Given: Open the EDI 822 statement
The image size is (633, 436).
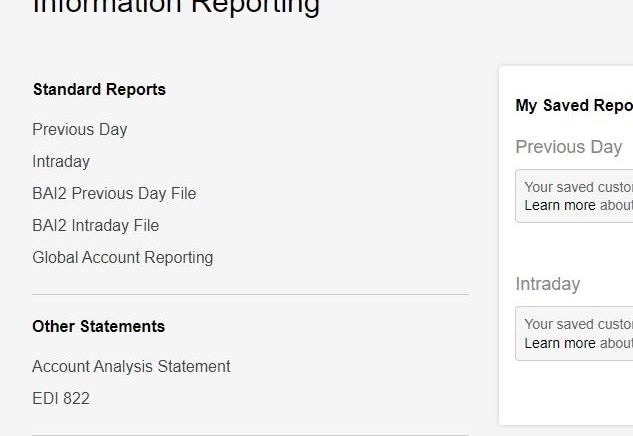Looking at the screenshot, I should [x=61, y=398].
